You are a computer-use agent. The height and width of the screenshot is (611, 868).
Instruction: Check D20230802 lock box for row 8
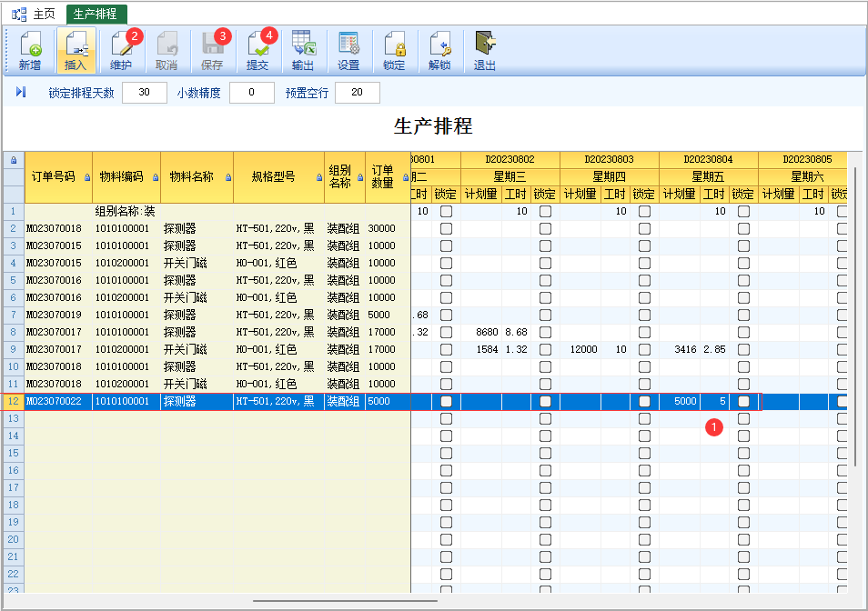pos(545,332)
